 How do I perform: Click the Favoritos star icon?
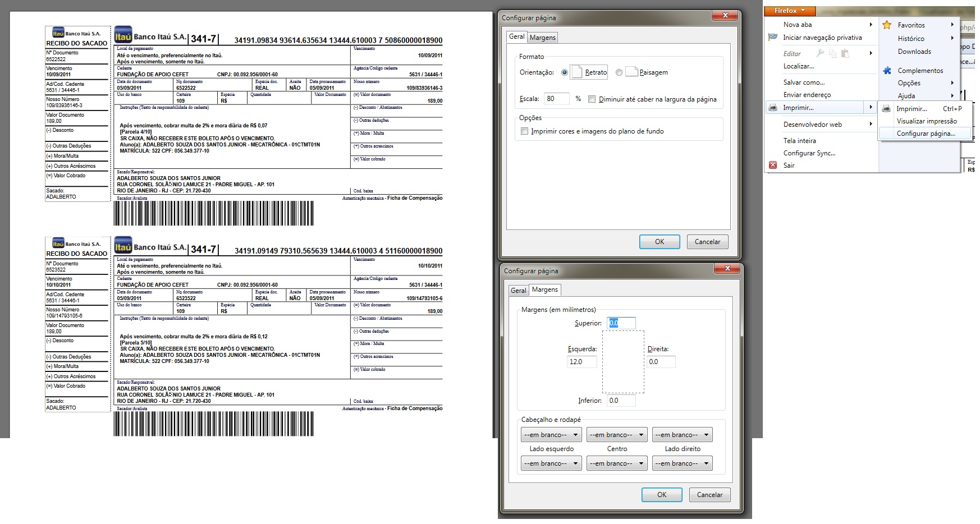pyautogui.click(x=887, y=25)
